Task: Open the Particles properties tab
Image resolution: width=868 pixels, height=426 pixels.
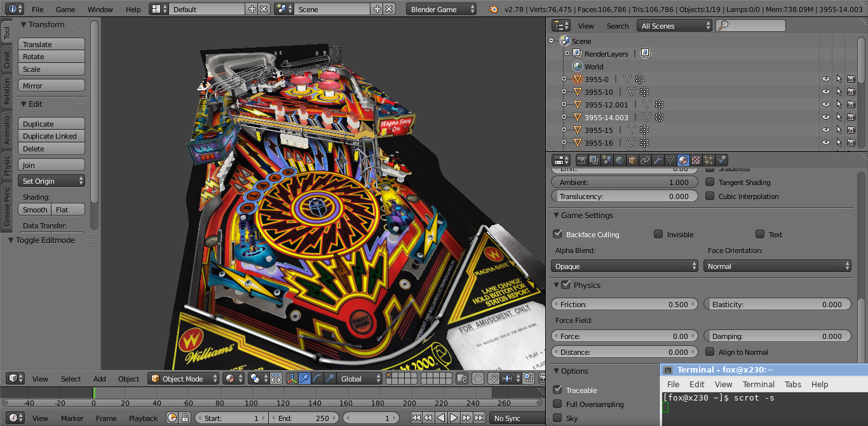Action: 709,160
